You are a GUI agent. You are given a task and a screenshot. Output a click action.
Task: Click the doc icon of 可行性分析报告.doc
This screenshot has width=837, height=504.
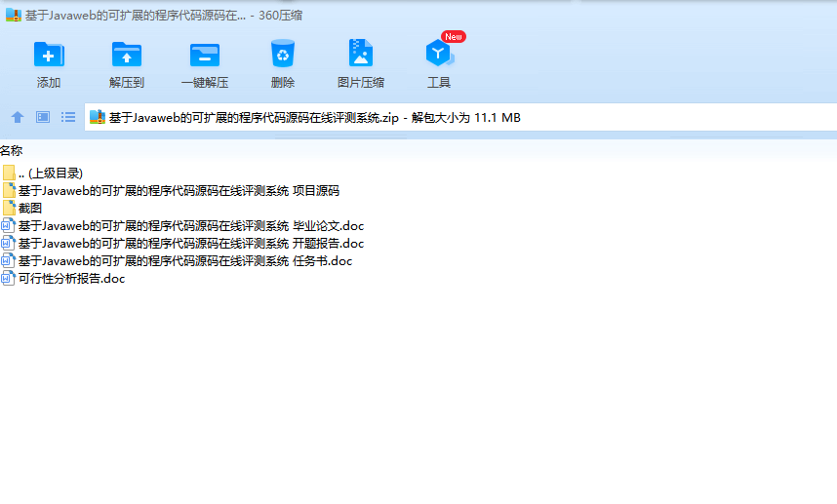pyautogui.click(x=8, y=279)
